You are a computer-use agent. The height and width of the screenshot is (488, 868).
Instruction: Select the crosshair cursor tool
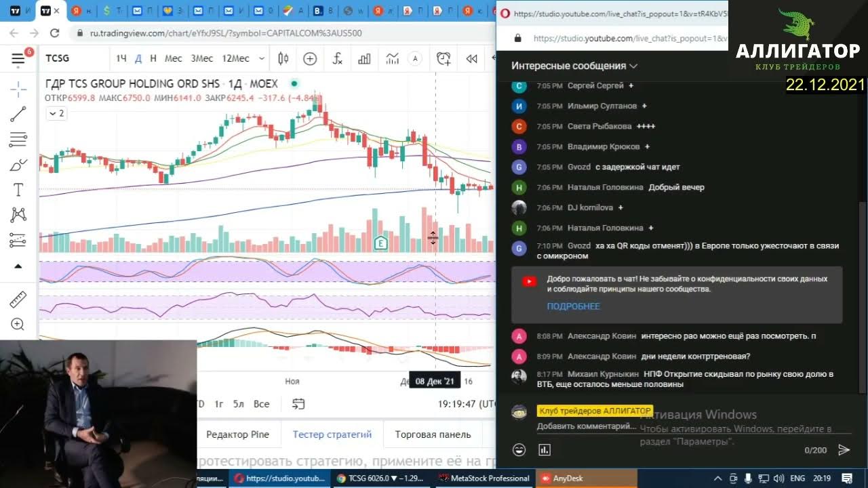pyautogui.click(x=18, y=89)
